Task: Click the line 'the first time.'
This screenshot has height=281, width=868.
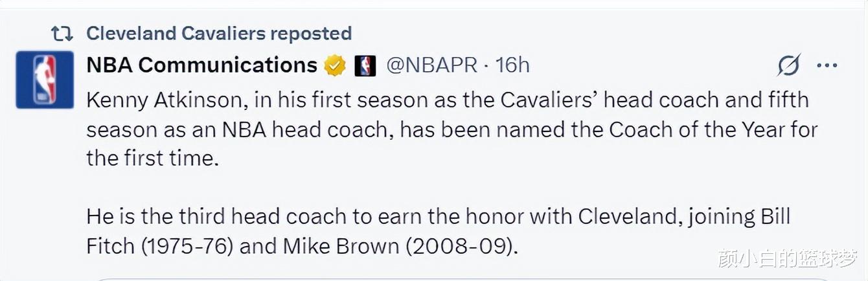Action: [x=152, y=158]
